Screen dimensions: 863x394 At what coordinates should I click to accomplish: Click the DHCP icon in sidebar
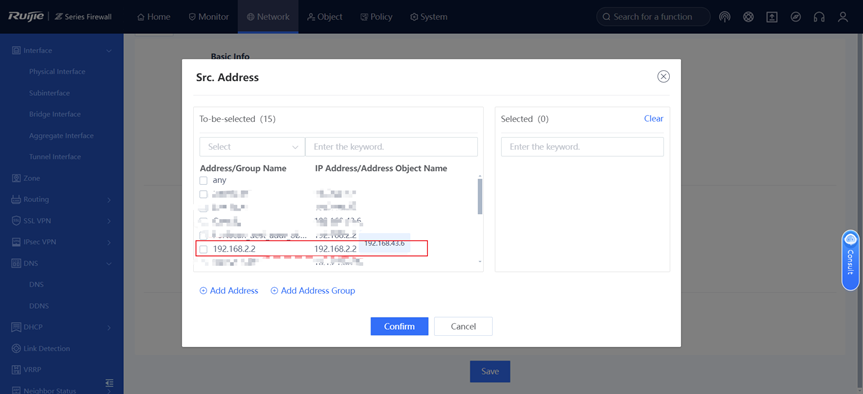16,327
